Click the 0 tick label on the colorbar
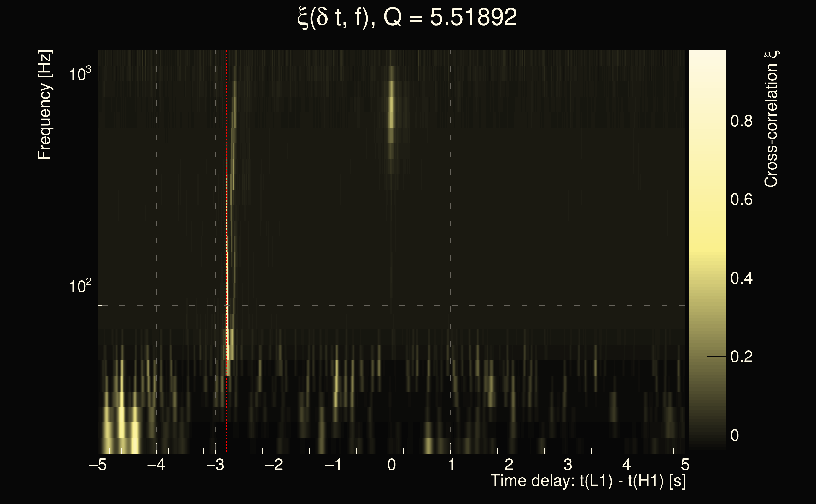The height and width of the screenshot is (504, 816). tap(735, 435)
